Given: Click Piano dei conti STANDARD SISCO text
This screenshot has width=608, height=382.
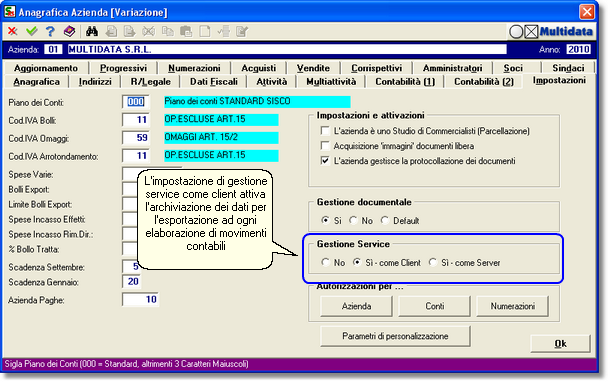Looking at the screenshot, I should click(x=257, y=102).
